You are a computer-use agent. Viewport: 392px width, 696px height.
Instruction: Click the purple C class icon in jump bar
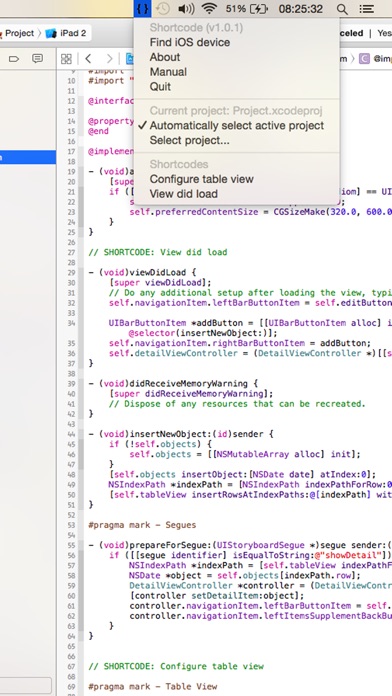[x=364, y=59]
